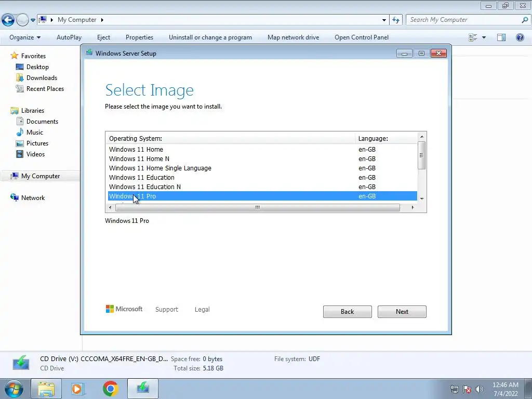Select Windows 11 Home N image
This screenshot has width=532, height=399.
click(x=262, y=159)
